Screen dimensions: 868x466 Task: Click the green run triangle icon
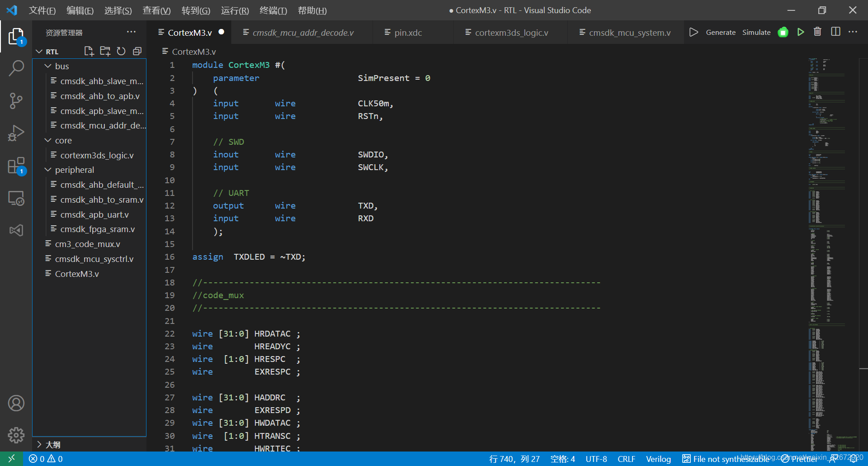point(801,32)
